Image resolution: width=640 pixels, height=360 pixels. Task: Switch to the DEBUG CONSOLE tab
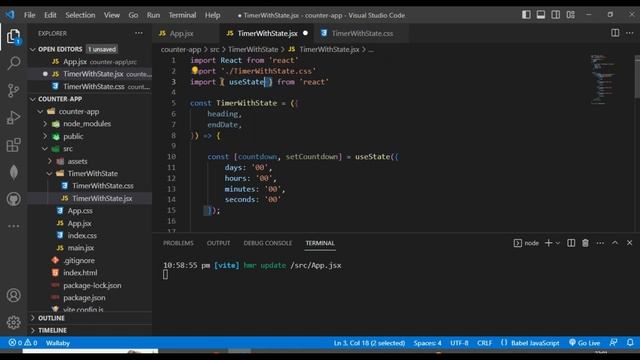click(x=268, y=243)
